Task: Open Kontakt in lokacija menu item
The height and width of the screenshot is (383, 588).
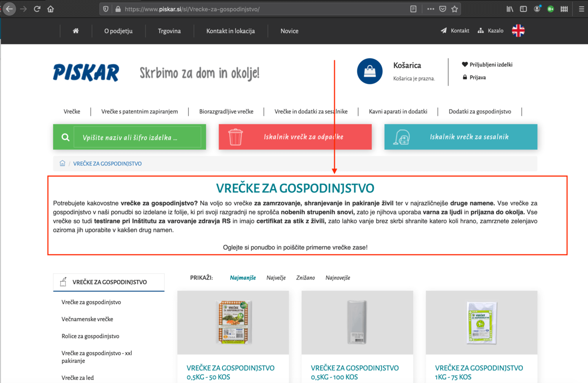Action: pyautogui.click(x=231, y=31)
